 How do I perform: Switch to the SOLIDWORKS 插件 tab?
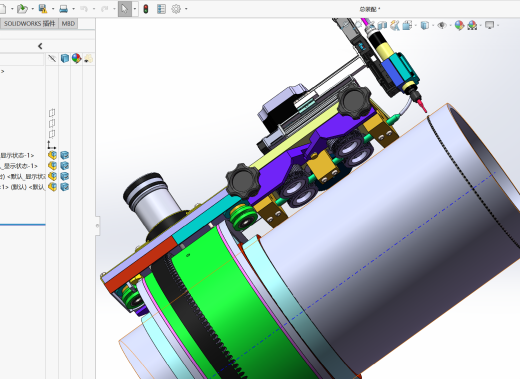[x=29, y=24]
